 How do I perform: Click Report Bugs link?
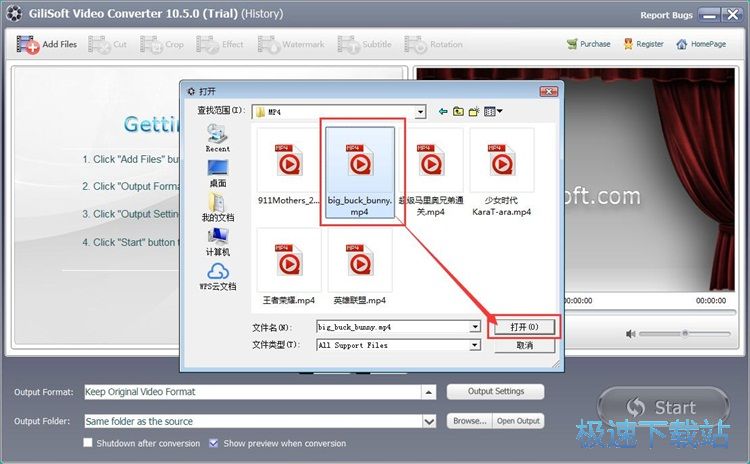coord(666,15)
